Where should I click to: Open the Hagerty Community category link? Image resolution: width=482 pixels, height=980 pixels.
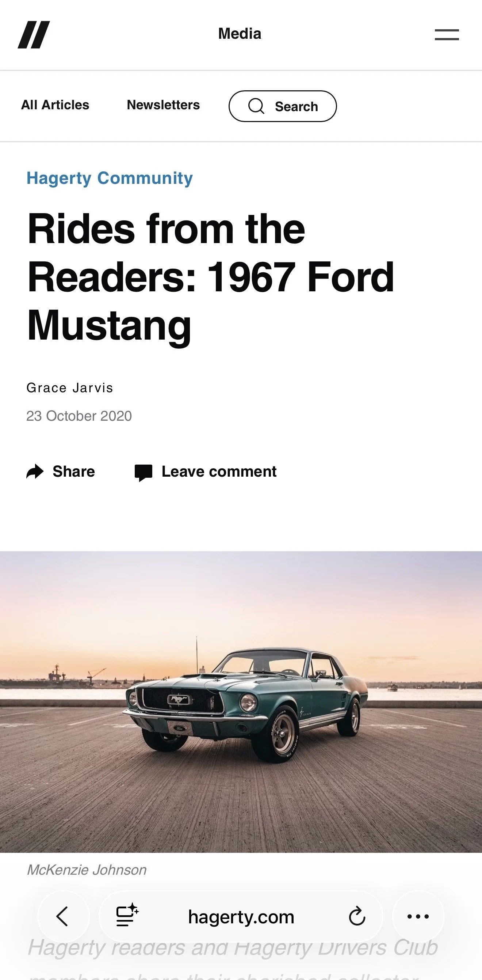tap(110, 178)
